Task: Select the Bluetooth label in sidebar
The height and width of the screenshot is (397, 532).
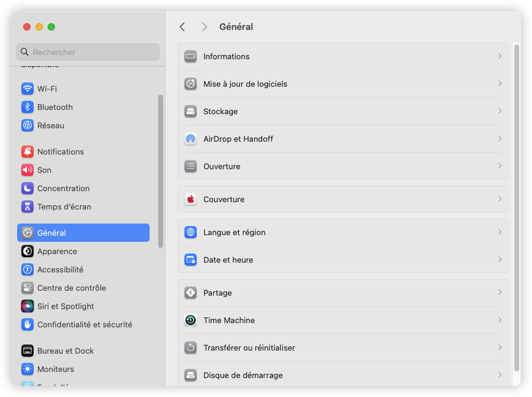Action: [x=55, y=107]
